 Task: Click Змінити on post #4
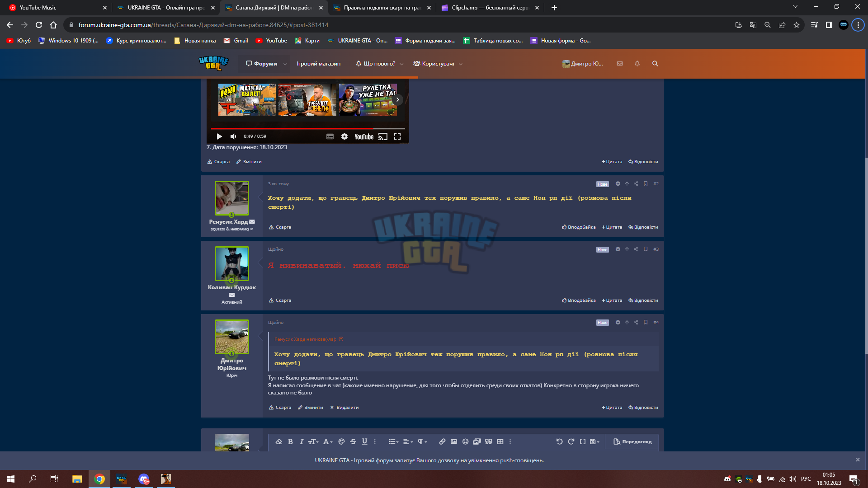(x=310, y=408)
